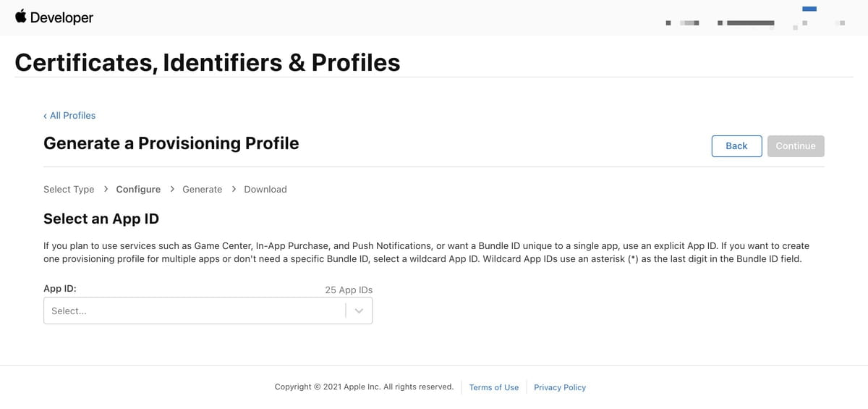868x409 pixels.
Task: Select the Configure breadcrumb step
Action: point(138,189)
